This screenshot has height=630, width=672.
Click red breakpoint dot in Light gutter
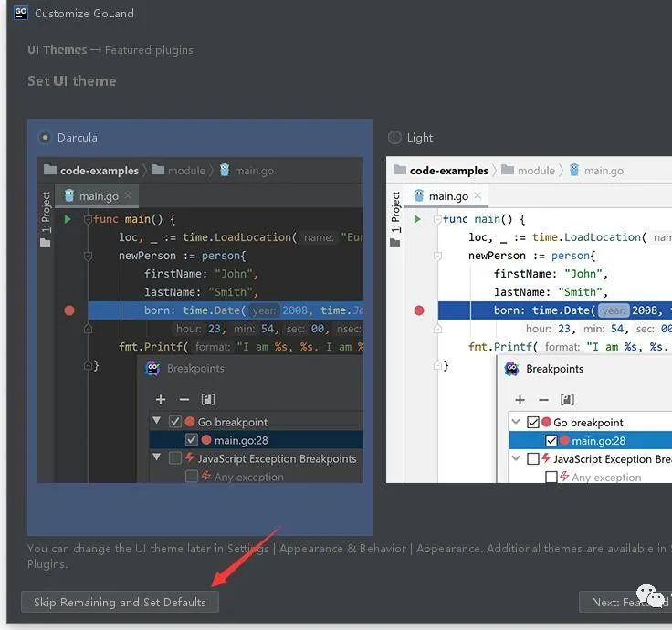[419, 310]
